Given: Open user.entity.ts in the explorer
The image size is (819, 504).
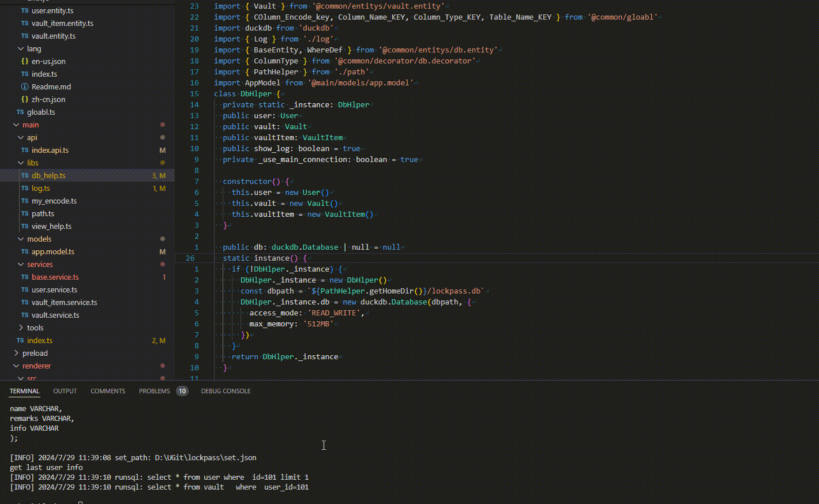Looking at the screenshot, I should point(52,11).
